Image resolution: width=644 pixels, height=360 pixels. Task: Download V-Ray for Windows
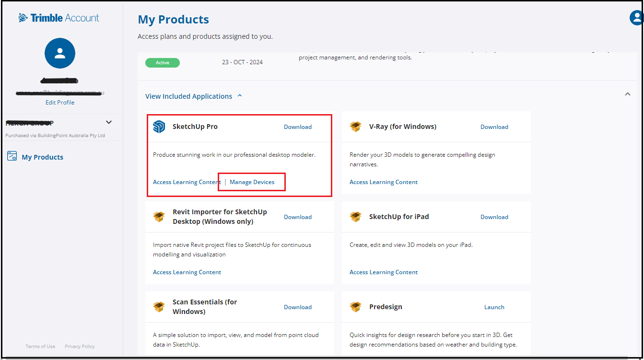(494, 127)
